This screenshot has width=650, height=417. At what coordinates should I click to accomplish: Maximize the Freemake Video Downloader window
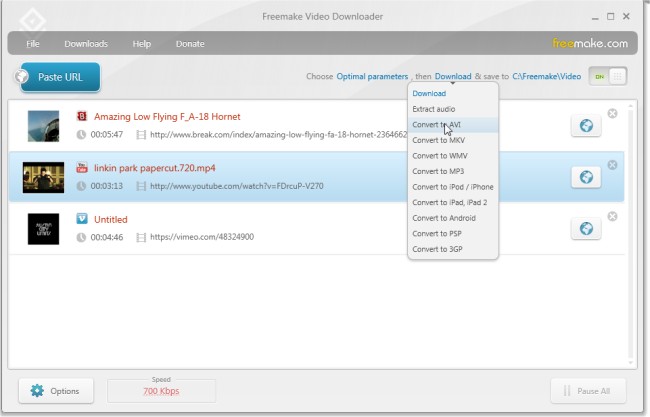[x=611, y=17]
